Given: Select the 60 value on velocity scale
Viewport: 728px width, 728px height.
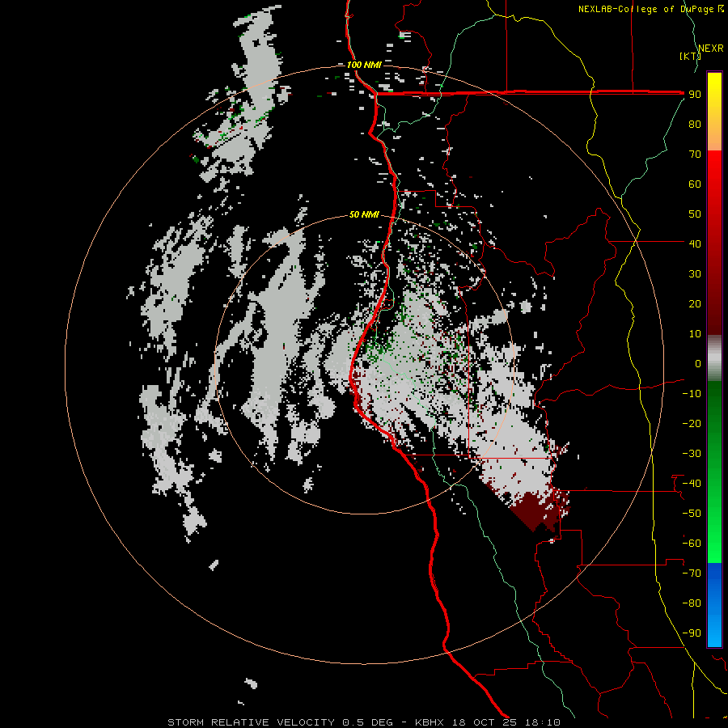Looking at the screenshot, I should pos(695,184).
